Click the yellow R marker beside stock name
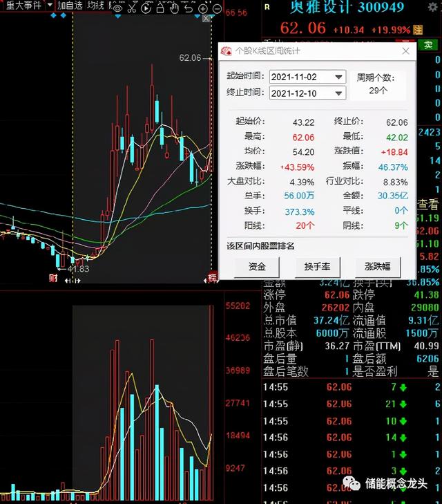The width and height of the screenshot is (442, 504). click(267, 7)
